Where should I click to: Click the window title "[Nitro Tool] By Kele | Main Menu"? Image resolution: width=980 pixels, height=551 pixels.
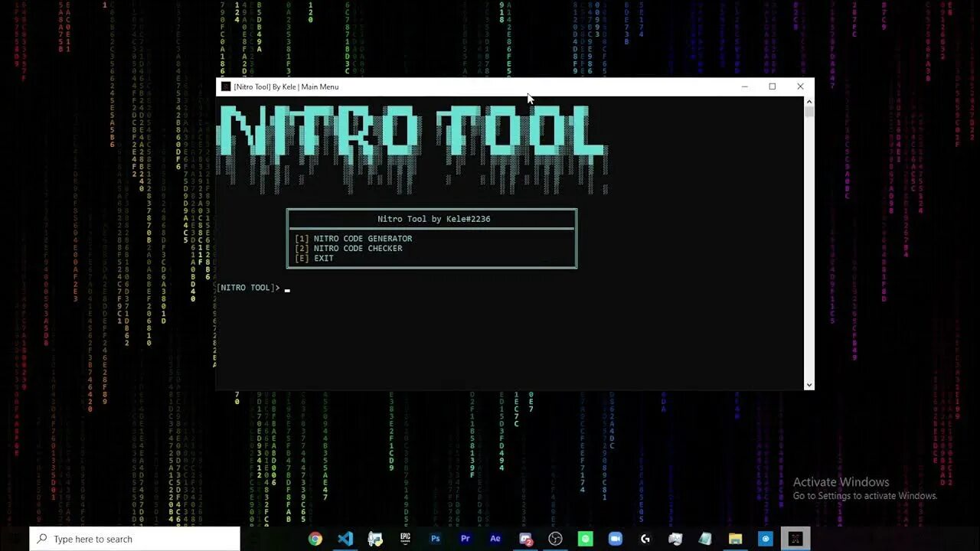286,86
